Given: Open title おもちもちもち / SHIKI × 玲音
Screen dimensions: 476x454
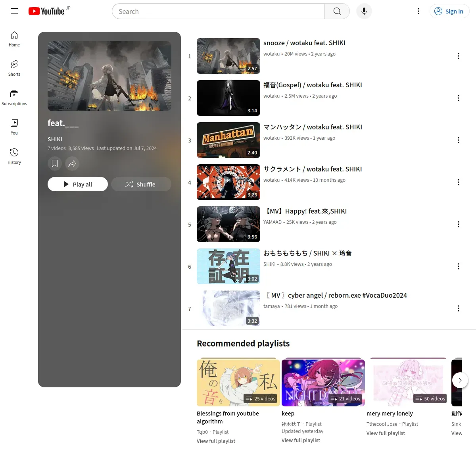Looking at the screenshot, I should click(x=307, y=253).
